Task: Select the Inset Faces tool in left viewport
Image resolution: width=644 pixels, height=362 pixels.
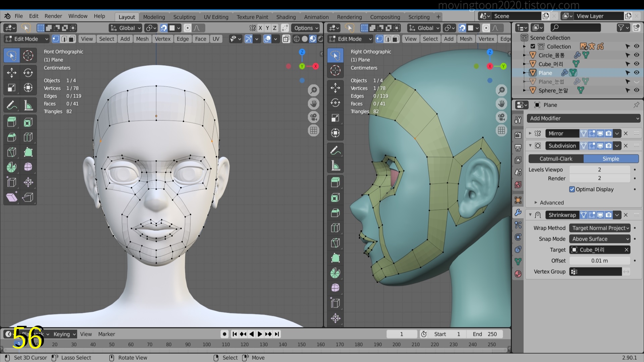Action: pos(28,122)
